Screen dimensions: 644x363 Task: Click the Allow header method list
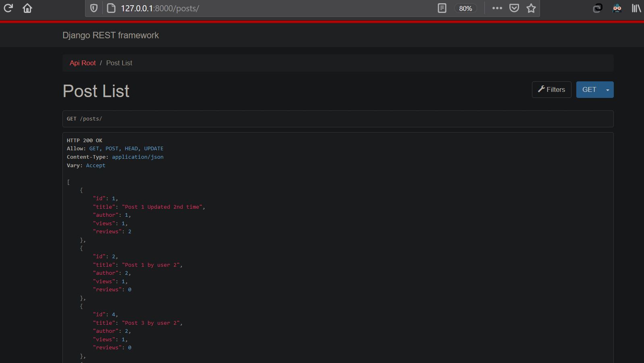pyautogui.click(x=126, y=149)
